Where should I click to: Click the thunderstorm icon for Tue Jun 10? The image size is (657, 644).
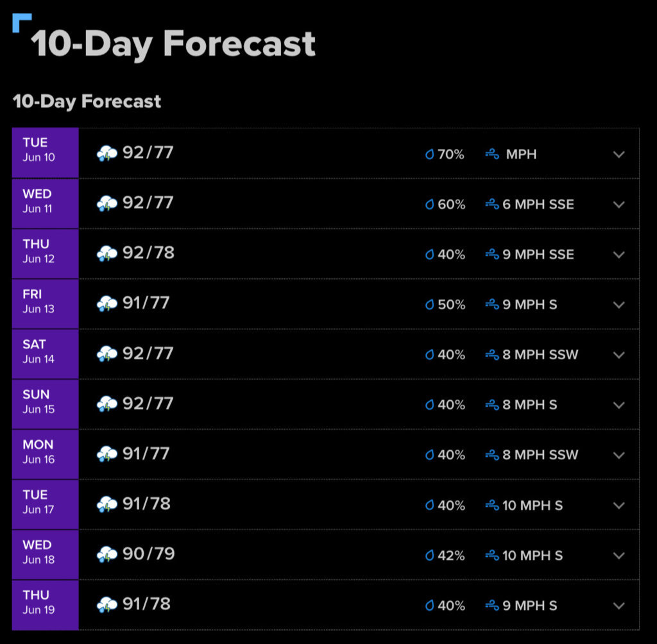click(x=107, y=153)
